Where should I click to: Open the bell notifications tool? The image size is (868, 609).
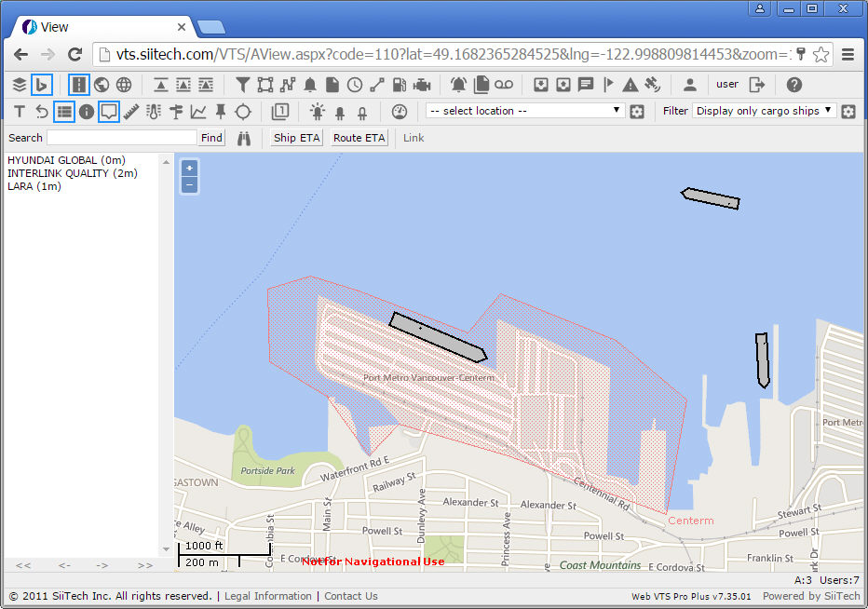click(x=310, y=85)
